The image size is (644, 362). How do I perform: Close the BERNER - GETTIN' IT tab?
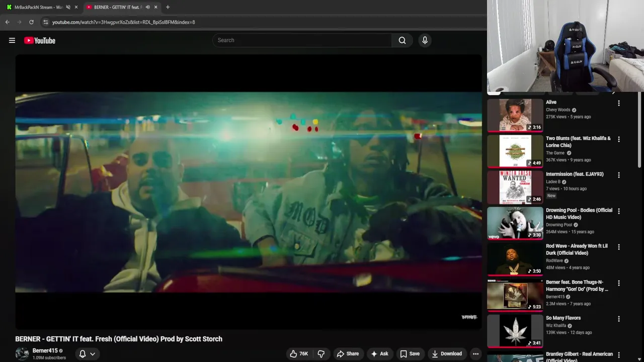[155, 7]
